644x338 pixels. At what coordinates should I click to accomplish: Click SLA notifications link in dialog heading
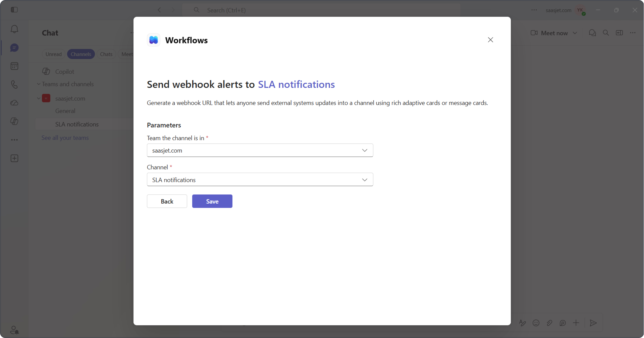296,84
